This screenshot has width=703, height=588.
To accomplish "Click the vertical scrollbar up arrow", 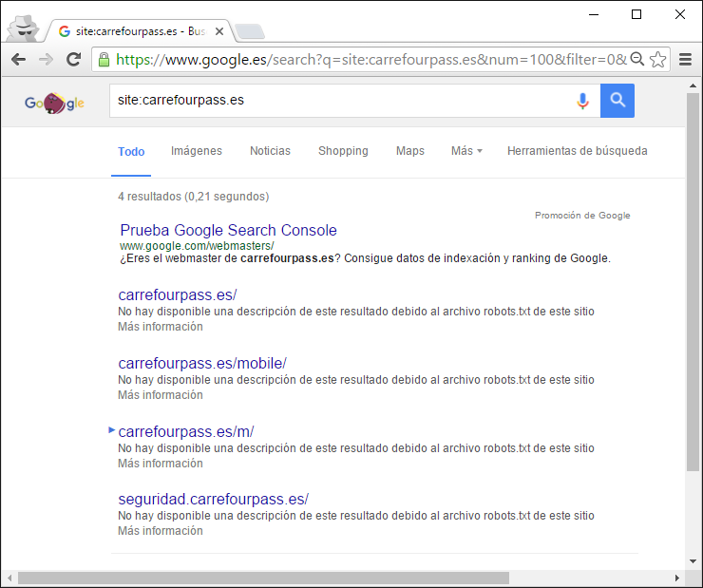I will (x=693, y=85).
